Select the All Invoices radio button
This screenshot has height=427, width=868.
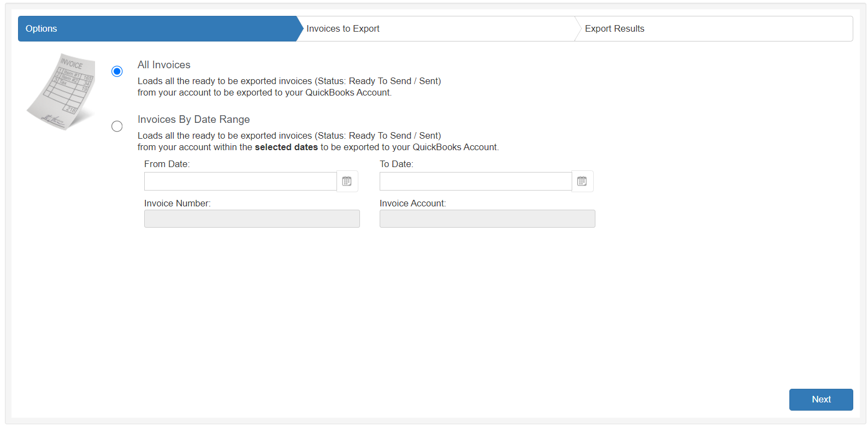tap(117, 72)
